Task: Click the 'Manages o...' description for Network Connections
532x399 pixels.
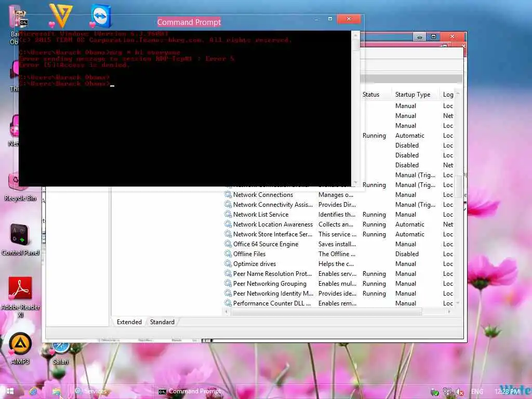Action: [336, 195]
